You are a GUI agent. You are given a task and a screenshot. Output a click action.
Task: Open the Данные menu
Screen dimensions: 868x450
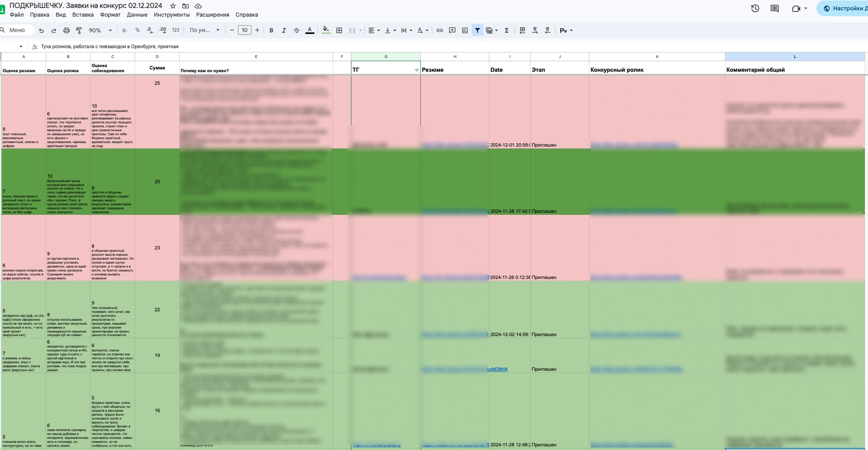coord(137,15)
